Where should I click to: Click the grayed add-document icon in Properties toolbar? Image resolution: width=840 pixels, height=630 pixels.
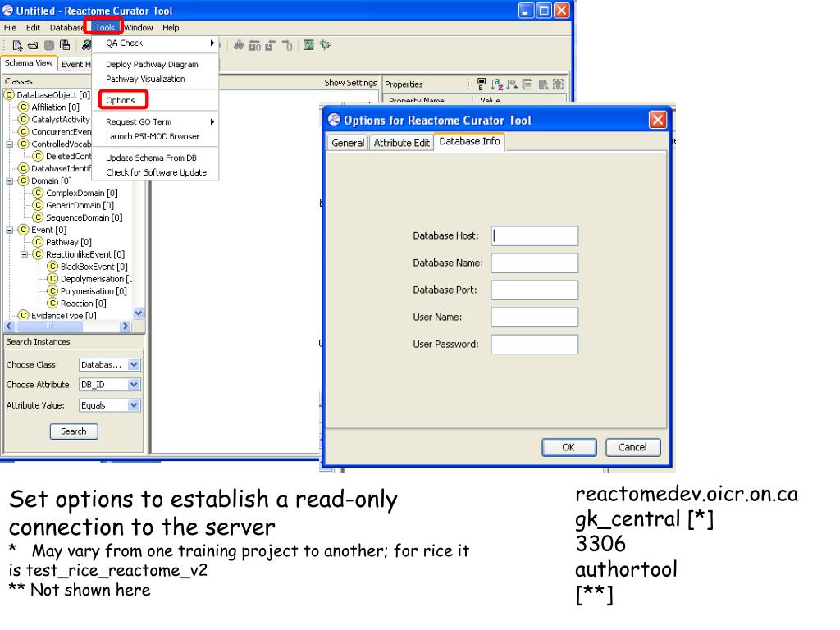point(543,84)
